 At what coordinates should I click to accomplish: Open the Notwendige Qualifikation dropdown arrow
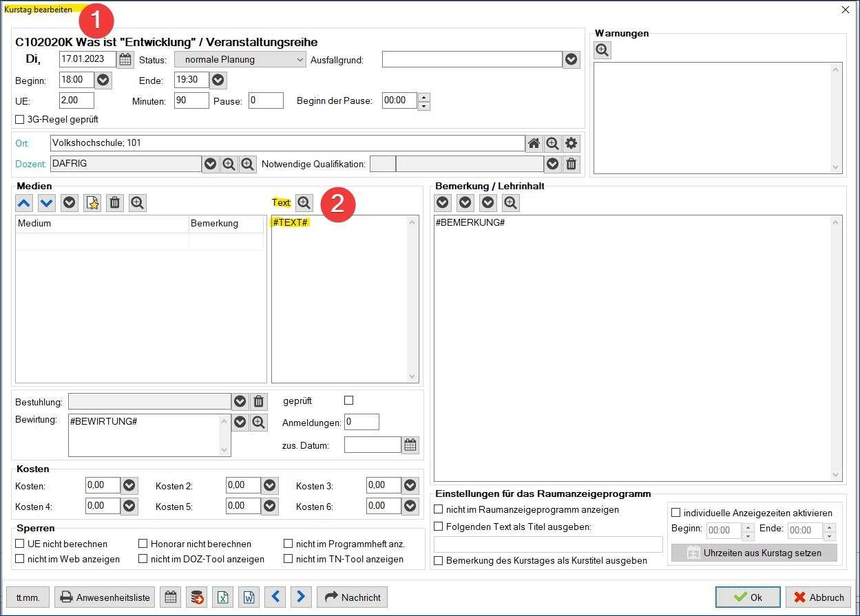click(x=552, y=164)
